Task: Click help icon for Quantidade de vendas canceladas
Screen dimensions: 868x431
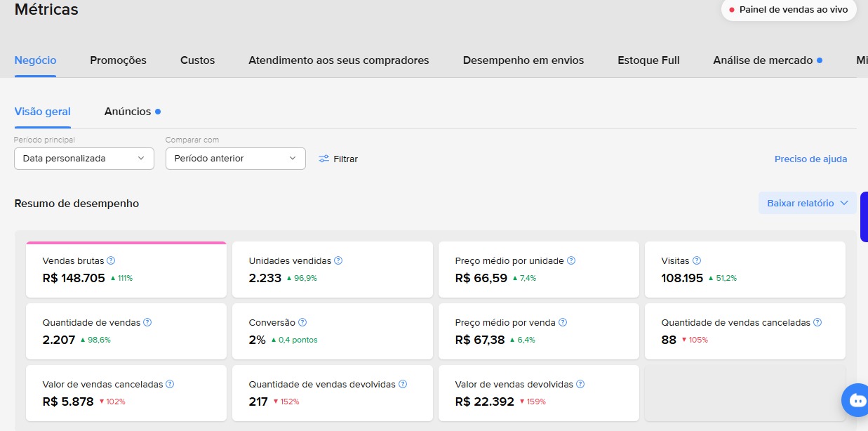Action: [817, 323]
